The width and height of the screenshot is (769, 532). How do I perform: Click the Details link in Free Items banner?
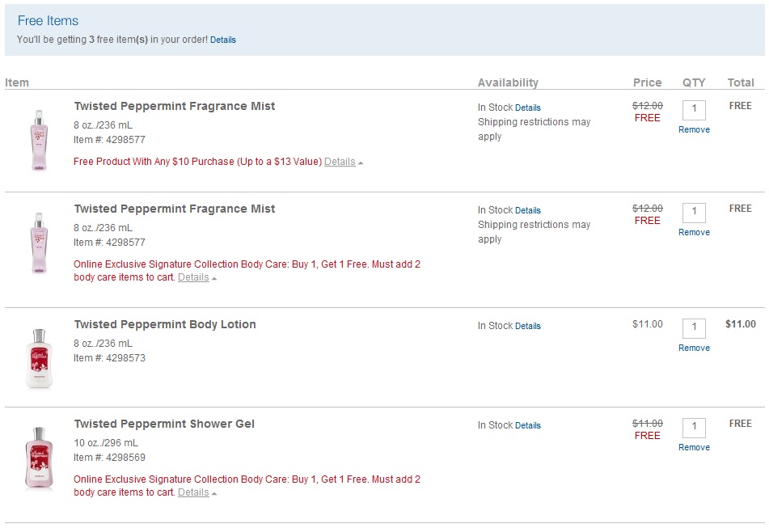point(223,40)
